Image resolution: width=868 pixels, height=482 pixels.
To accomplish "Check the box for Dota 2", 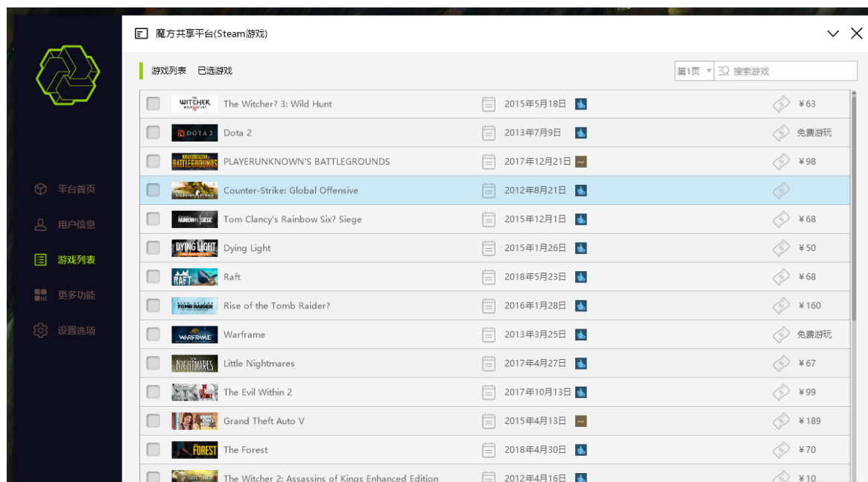I will click(153, 133).
